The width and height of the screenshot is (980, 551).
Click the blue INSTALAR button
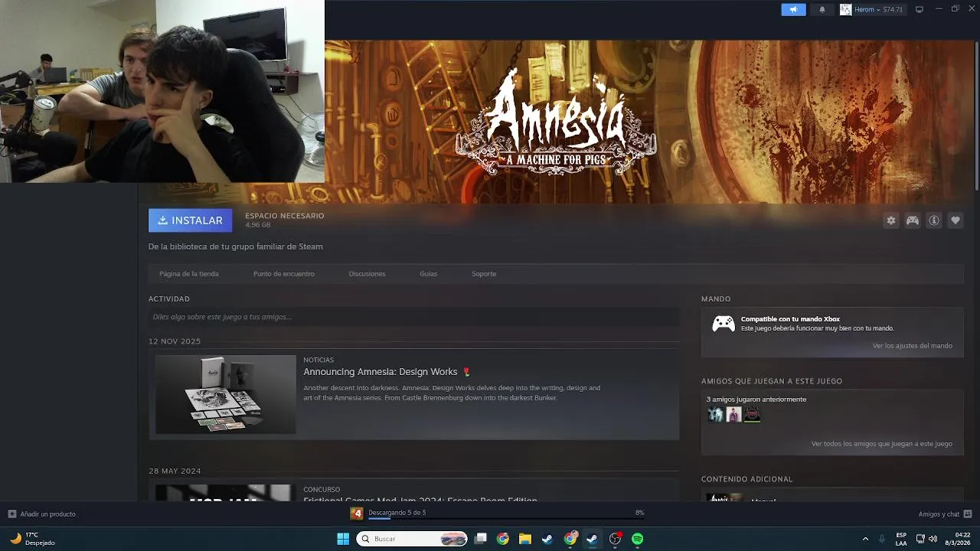tap(190, 220)
